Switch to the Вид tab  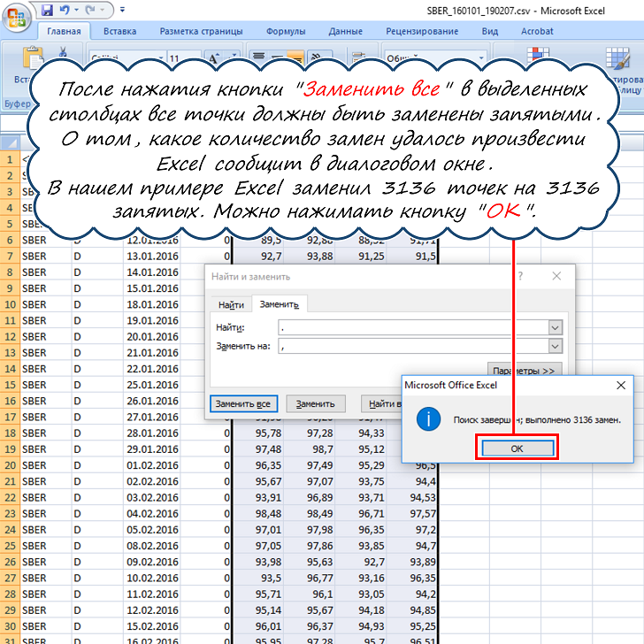(489, 31)
